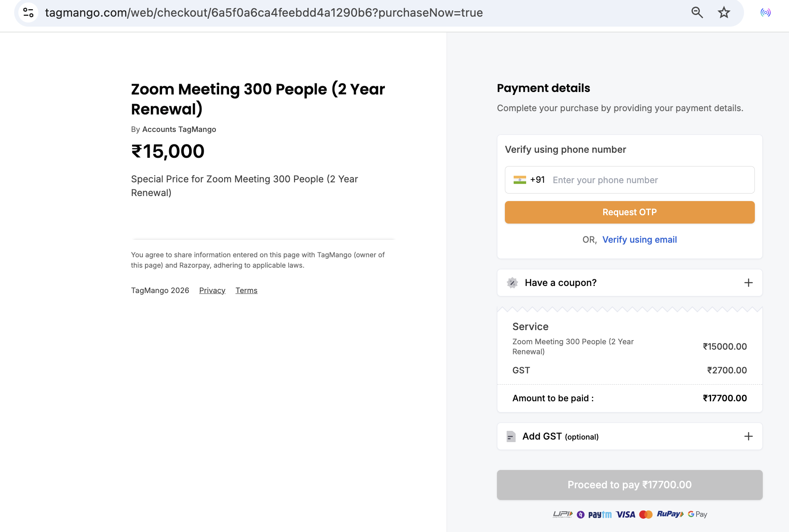Image resolution: width=789 pixels, height=532 pixels.
Task: Click Proceed to pay ₹17700.00 button
Action: (630, 485)
